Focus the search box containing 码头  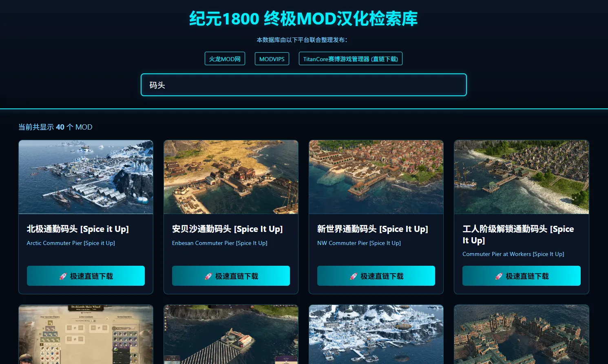[x=303, y=85]
